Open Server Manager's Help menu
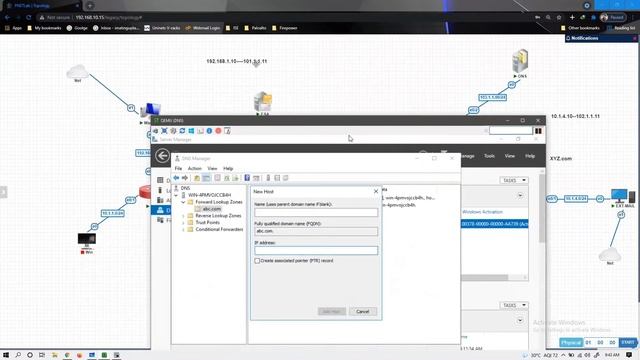Image resolution: width=640 pixels, height=360 pixels. [530, 156]
